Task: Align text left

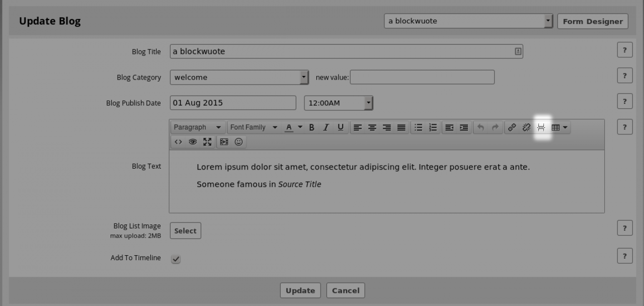Action: 358,127
